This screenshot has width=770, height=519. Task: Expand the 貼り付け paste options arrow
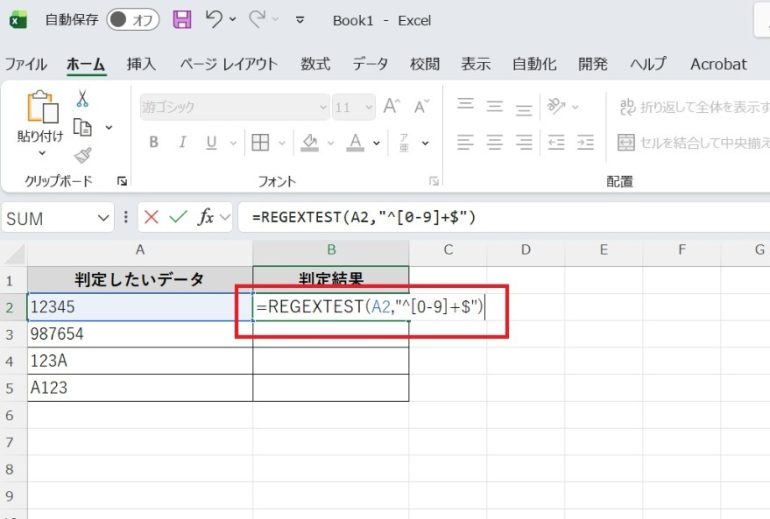42,153
